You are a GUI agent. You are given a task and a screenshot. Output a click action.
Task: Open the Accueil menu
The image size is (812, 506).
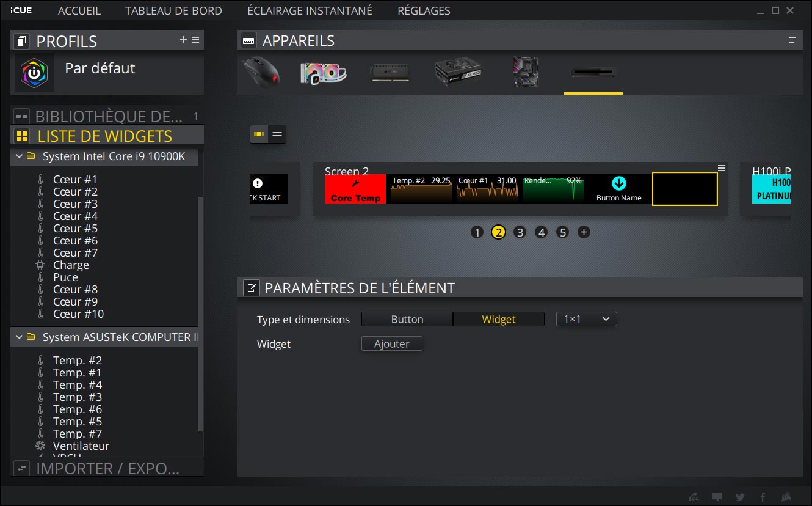tap(79, 11)
